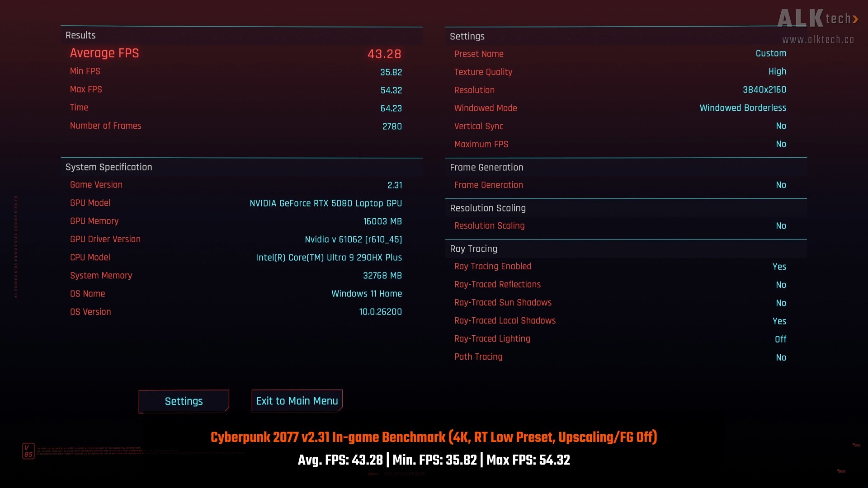
Task: Select NVIDIA GeForce RTX 5080 Laptop GPU text
Action: click(325, 203)
